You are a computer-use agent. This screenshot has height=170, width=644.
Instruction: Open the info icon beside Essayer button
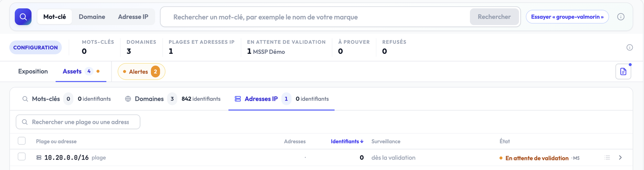coord(621,17)
